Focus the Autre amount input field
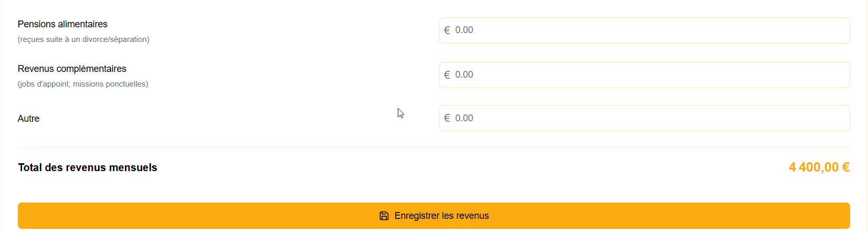The height and width of the screenshot is (232, 868). coord(644,118)
